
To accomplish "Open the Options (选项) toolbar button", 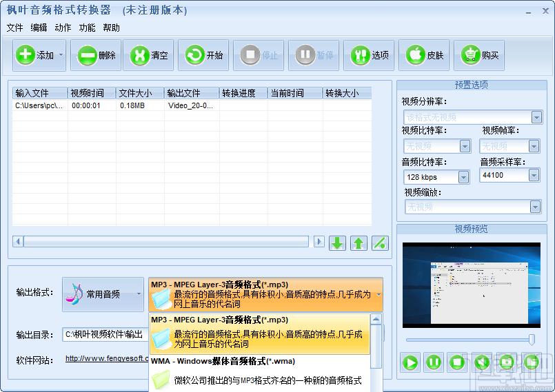I will click(x=369, y=56).
